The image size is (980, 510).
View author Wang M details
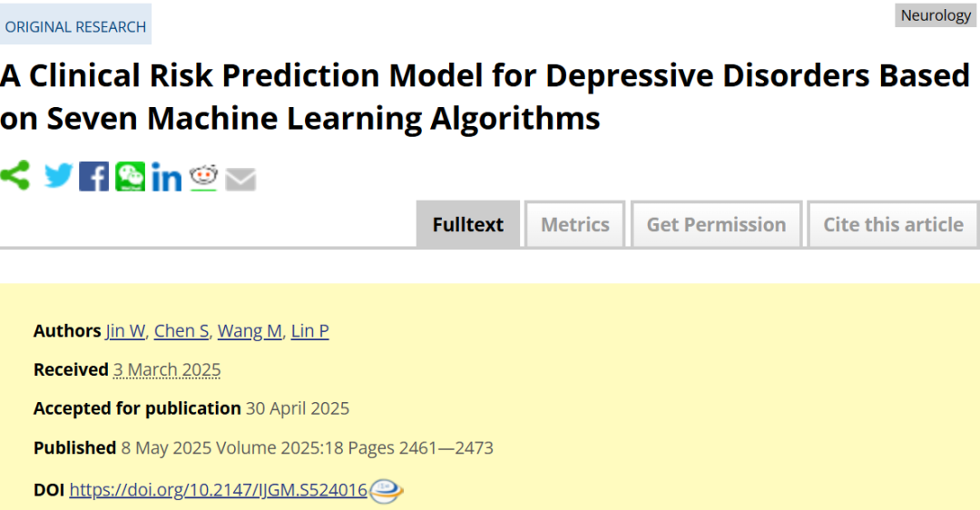pos(250,330)
